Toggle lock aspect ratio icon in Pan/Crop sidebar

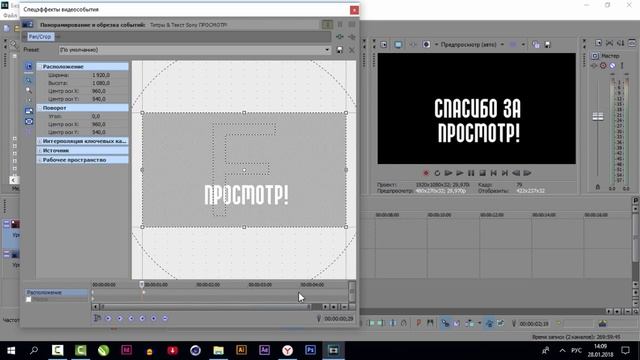29,111
